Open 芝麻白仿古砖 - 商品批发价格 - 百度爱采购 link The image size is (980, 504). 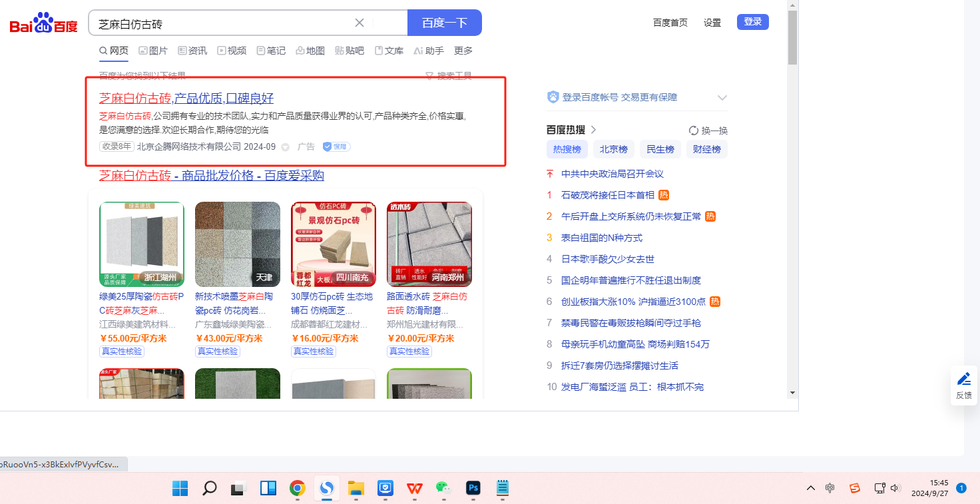click(212, 176)
